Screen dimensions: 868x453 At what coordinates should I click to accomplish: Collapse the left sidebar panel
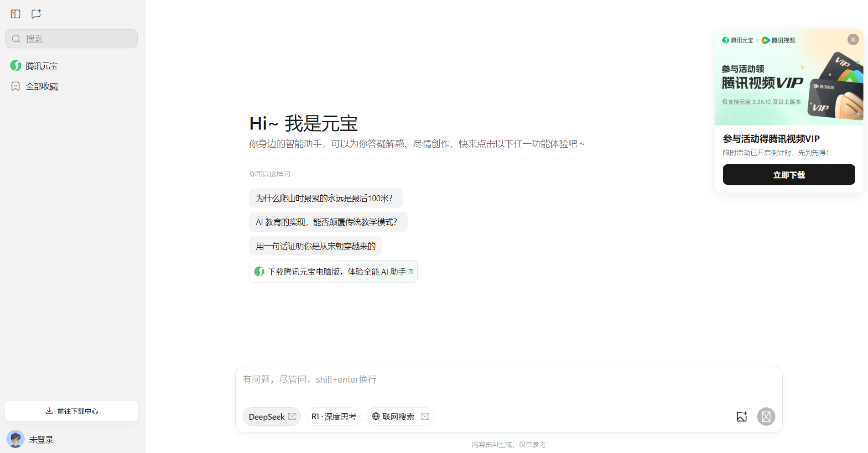coord(15,14)
